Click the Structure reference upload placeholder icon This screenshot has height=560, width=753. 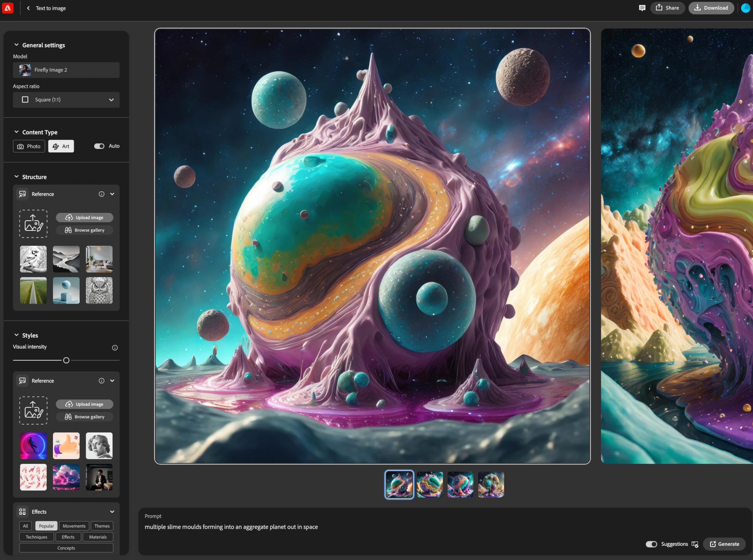[33, 224]
